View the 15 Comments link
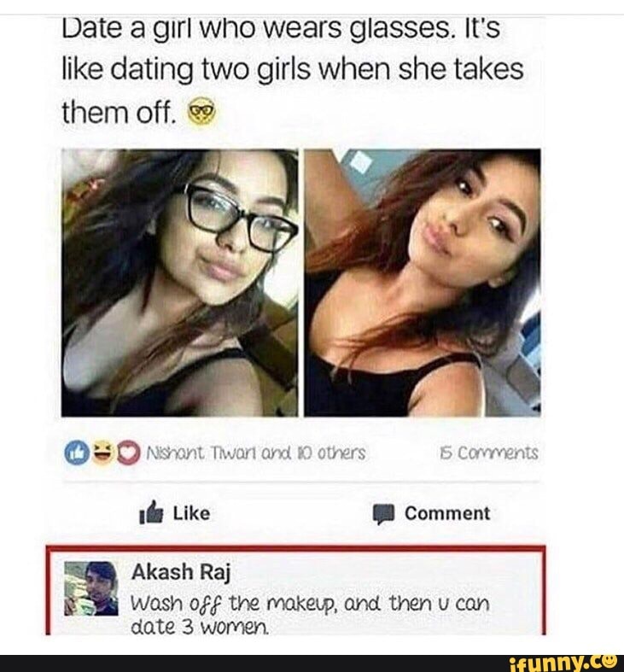The width and height of the screenshot is (624, 672). pos(489,453)
